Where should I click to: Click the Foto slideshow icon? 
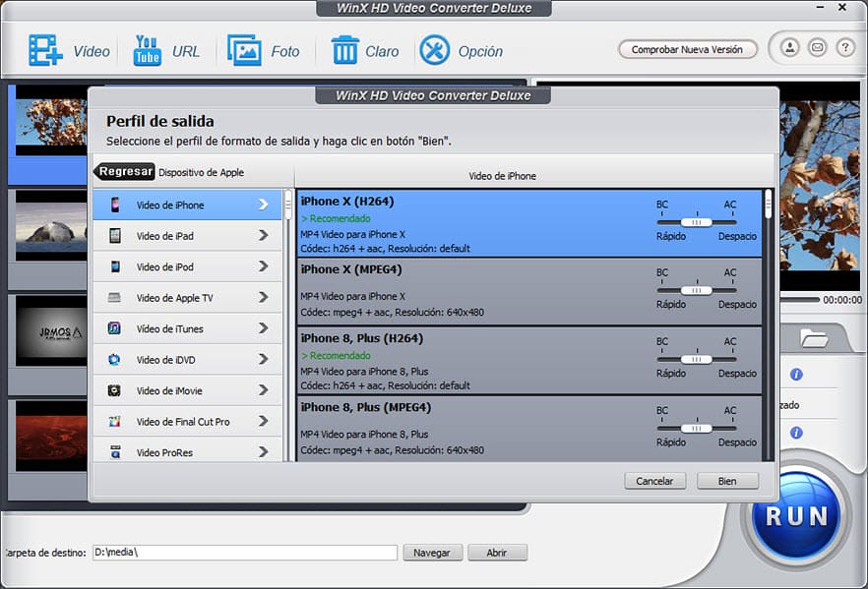point(244,50)
